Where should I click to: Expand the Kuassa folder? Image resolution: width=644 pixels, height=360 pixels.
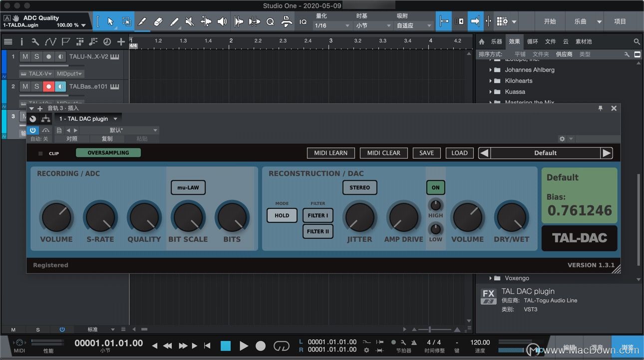click(490, 92)
